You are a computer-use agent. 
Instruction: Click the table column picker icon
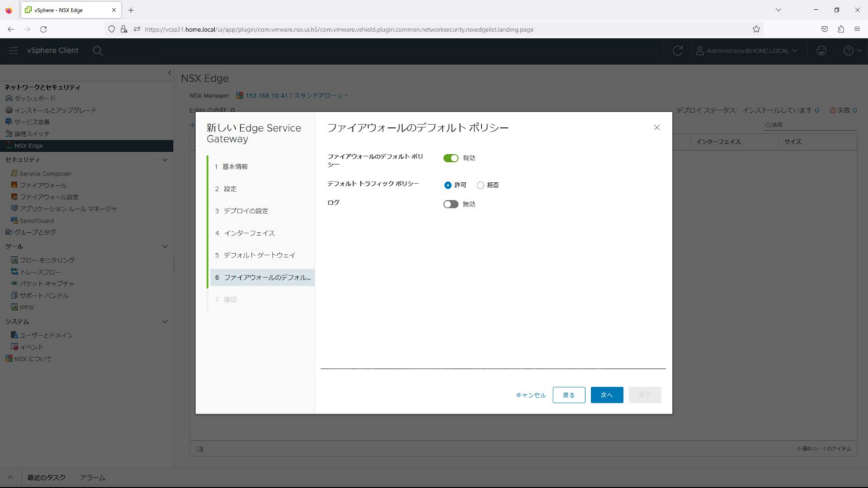(x=200, y=449)
